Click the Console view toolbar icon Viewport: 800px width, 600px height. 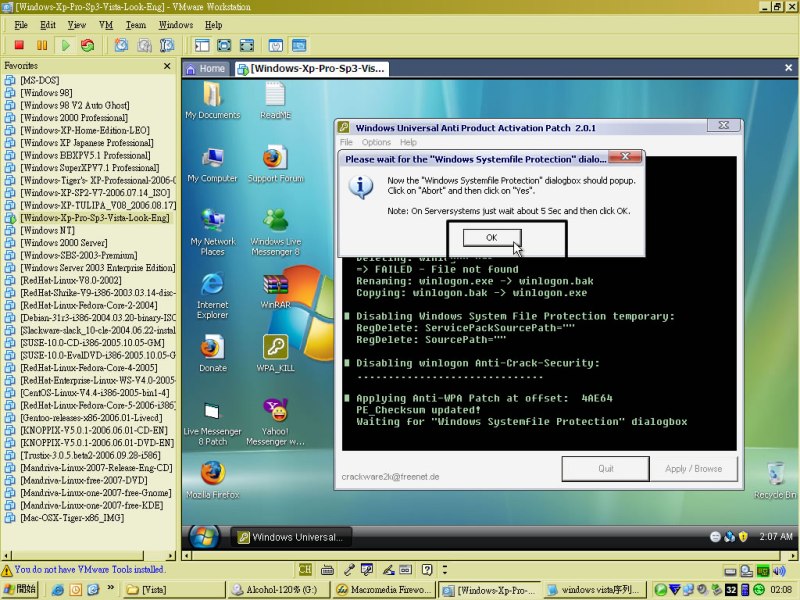[x=299, y=45]
